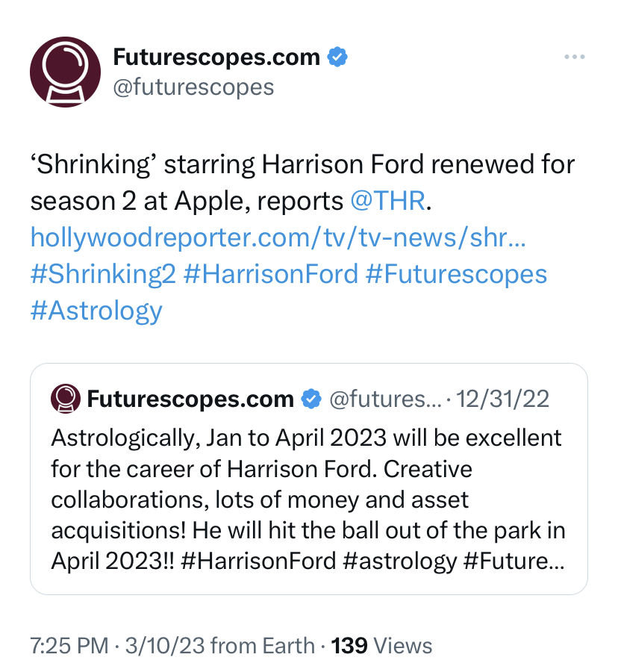Click the main tweet text about 'Shrinking' renewal

(302, 182)
